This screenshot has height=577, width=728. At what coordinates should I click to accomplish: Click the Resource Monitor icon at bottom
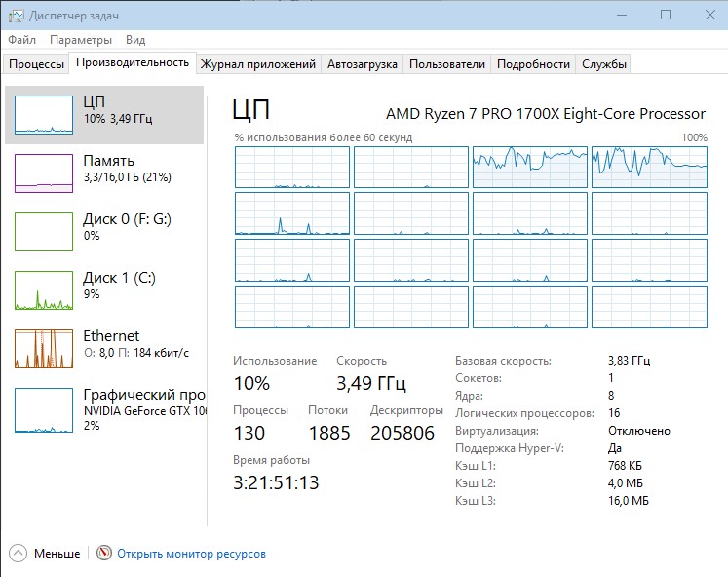click(x=104, y=554)
